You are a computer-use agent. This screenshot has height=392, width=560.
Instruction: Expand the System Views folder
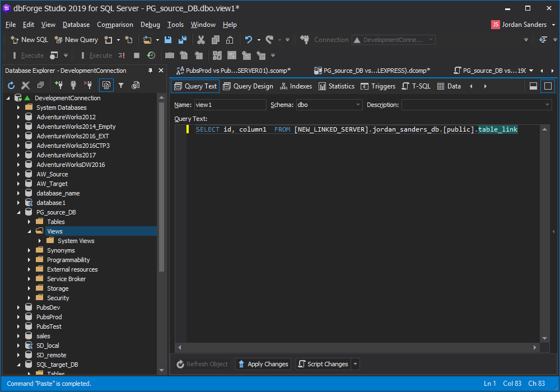(40, 241)
